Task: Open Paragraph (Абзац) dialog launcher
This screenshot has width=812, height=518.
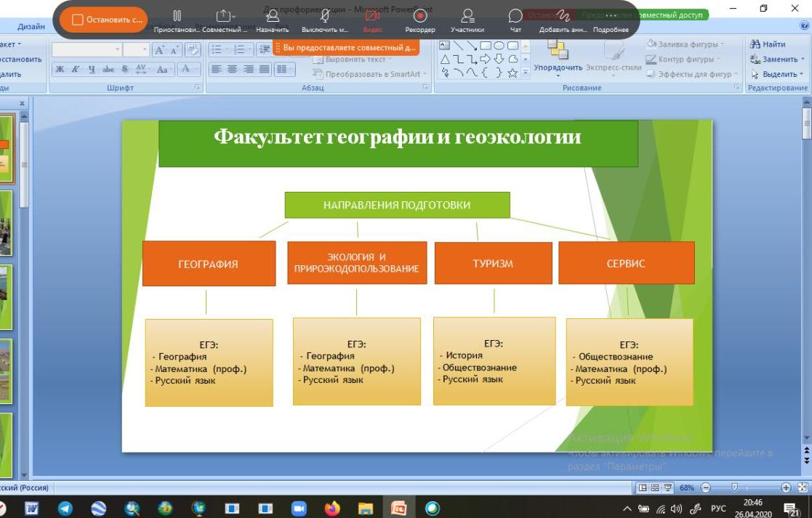Action: [x=426, y=88]
